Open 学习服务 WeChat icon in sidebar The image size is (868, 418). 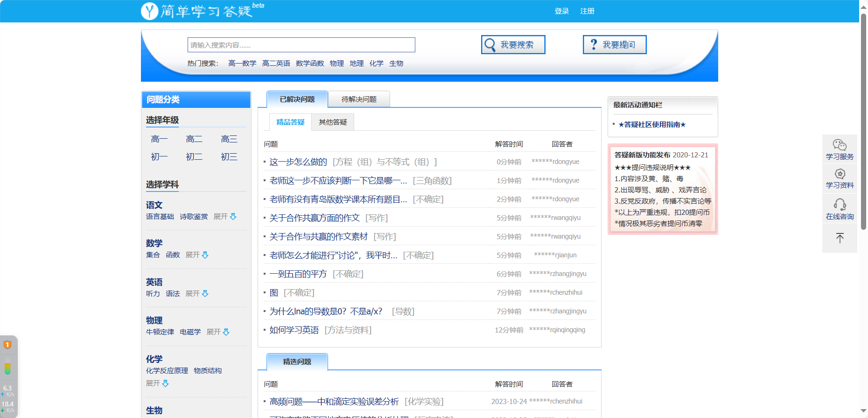(x=840, y=145)
